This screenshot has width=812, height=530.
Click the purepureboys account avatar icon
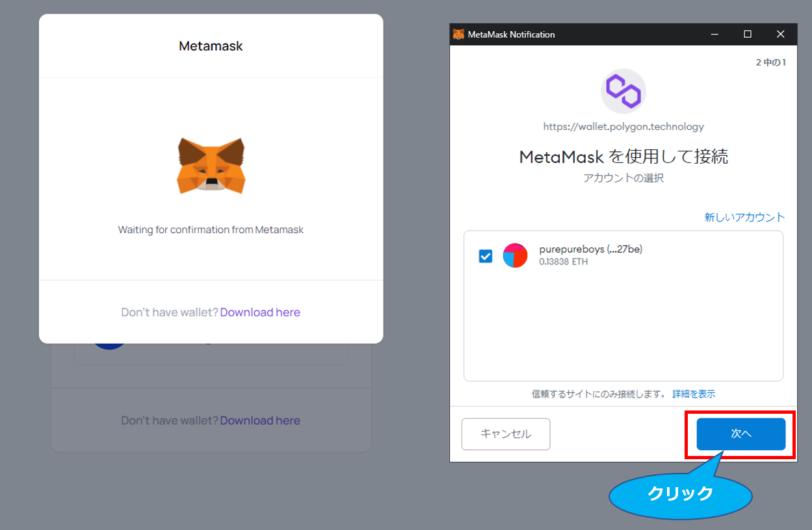(x=515, y=256)
